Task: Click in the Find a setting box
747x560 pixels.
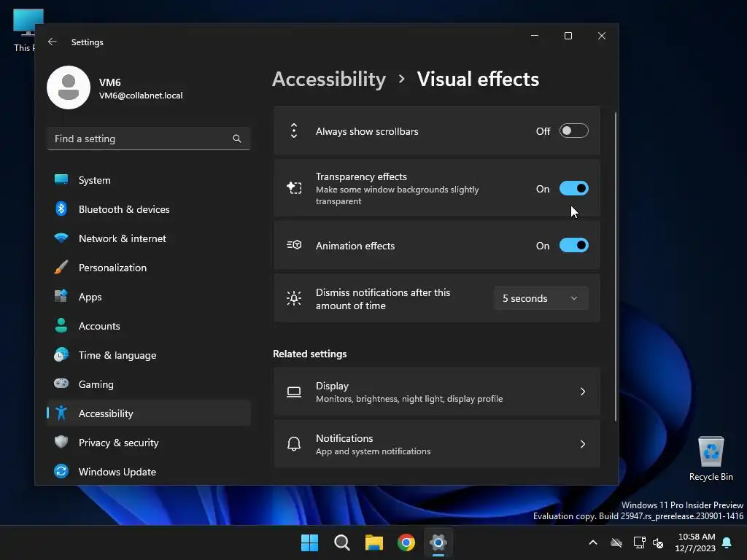Action: [x=149, y=139]
